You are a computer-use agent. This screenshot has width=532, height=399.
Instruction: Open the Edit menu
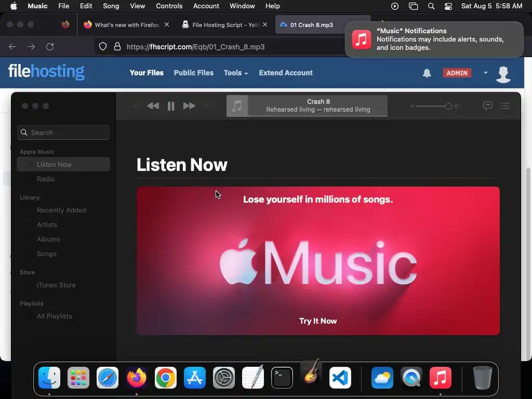pyautogui.click(x=86, y=6)
